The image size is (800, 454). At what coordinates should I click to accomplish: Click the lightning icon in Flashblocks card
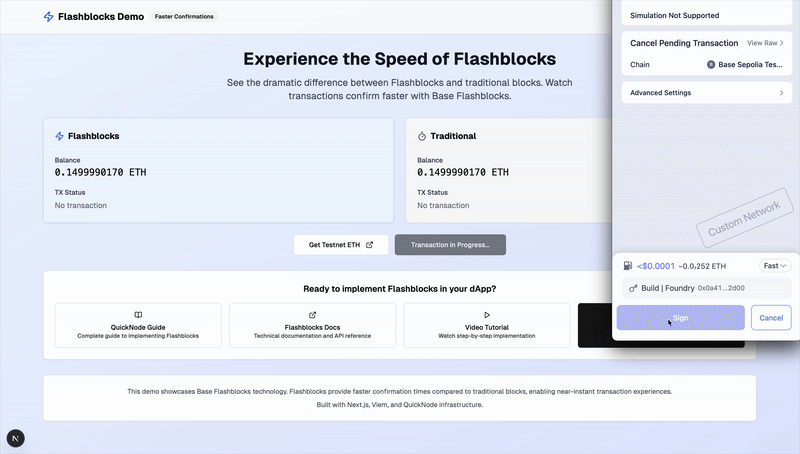[x=59, y=136]
